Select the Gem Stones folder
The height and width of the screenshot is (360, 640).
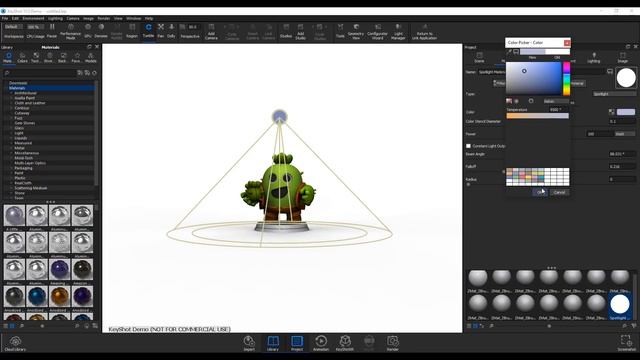click(24, 123)
